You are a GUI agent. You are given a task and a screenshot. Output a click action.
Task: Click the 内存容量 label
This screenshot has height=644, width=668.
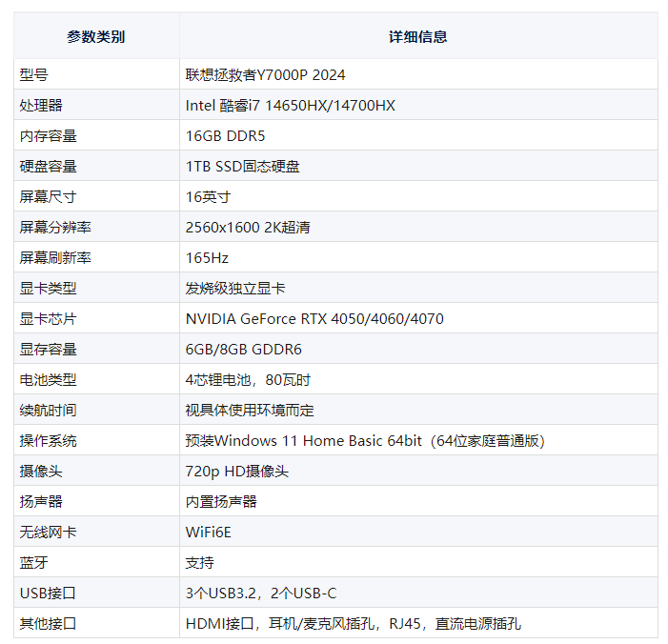(x=49, y=136)
